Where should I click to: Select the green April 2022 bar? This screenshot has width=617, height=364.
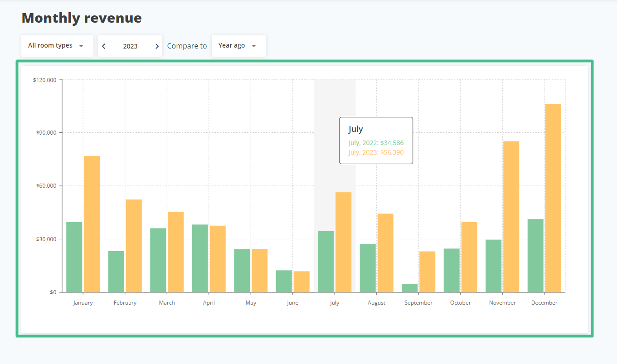click(x=200, y=258)
